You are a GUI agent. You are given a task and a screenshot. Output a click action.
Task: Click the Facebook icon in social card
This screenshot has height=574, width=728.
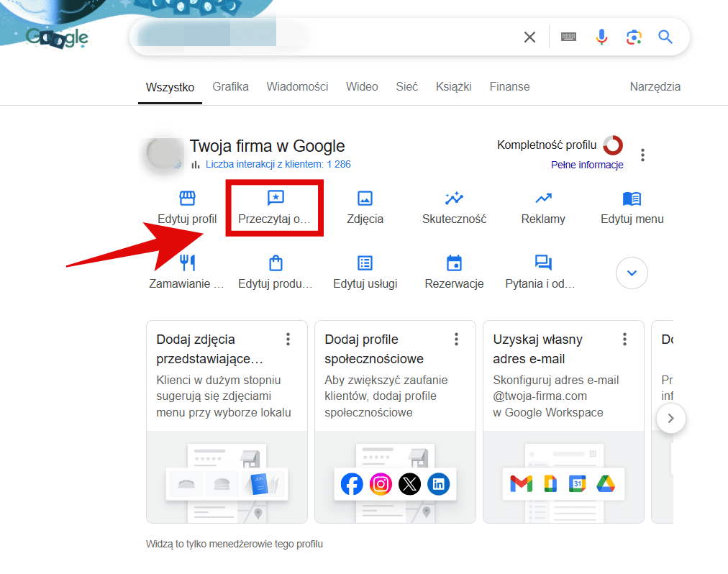point(352,484)
